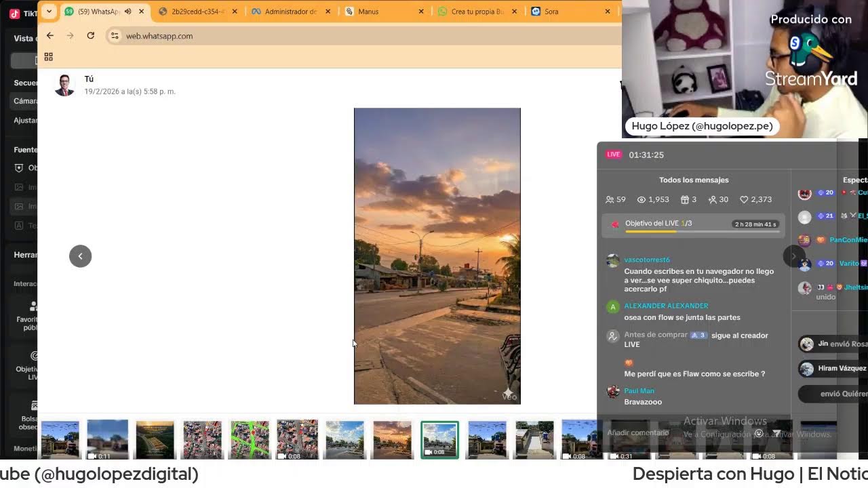This screenshot has height=488, width=868.
Task: Open vascotorrest6 commenter username
Action: tap(647, 260)
